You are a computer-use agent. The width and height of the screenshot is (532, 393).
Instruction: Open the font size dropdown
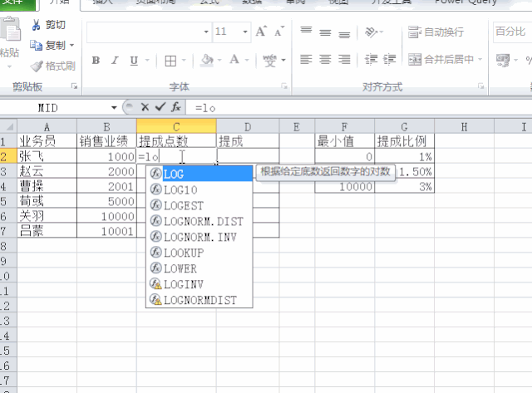click(x=244, y=32)
